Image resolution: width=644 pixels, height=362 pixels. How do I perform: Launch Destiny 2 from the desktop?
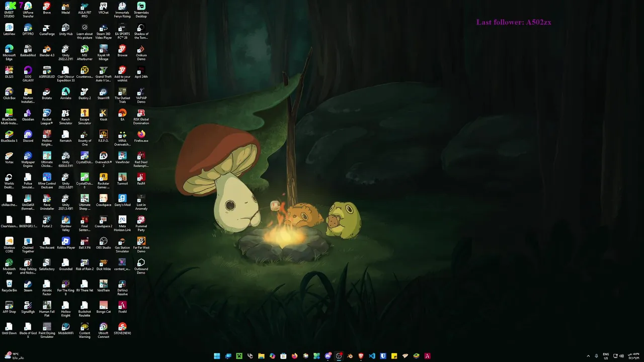[x=85, y=94]
